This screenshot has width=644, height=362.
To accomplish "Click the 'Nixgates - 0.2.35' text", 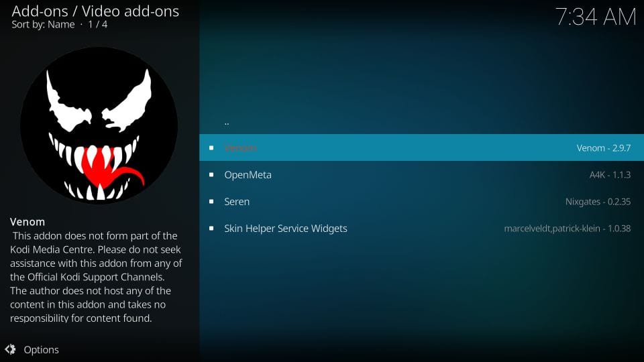I will coord(598,202).
